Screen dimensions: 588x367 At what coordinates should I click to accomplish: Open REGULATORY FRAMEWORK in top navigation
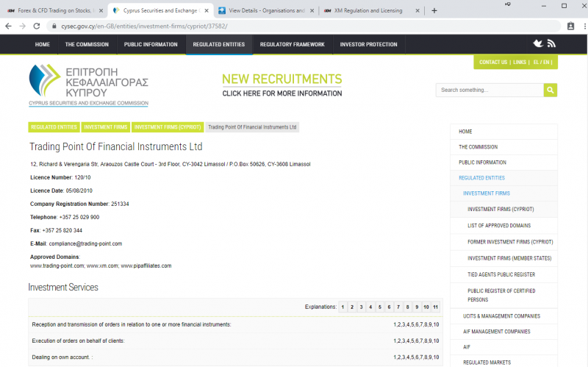coord(293,44)
